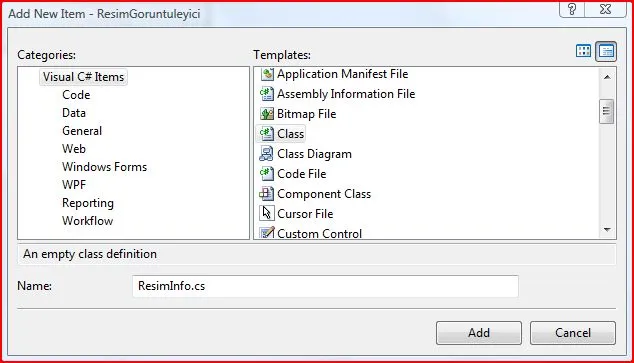Image resolution: width=634 pixels, height=363 pixels.
Task: Open the Windows Forms category
Action: (x=104, y=167)
